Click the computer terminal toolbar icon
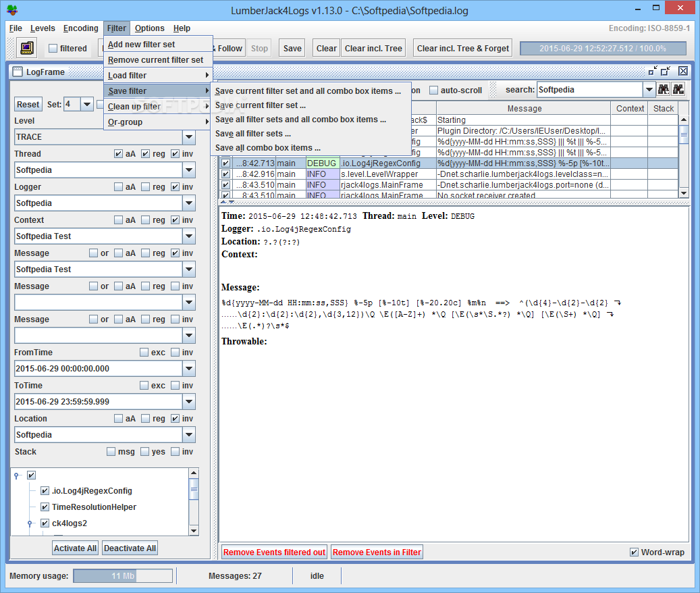The image size is (700, 593). coord(27,48)
